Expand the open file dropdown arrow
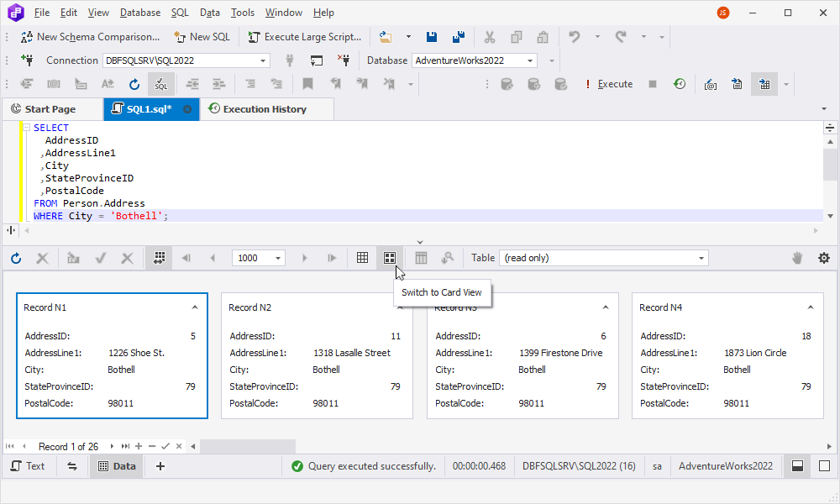 409,37
